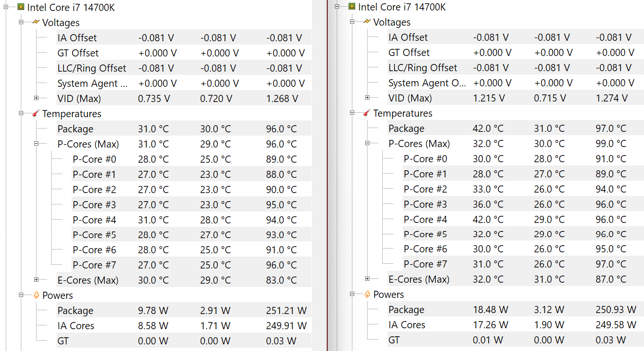Collapse the P-Cores (Max) node in the left panel
The image size is (644, 351).
pyautogui.click(x=36, y=144)
